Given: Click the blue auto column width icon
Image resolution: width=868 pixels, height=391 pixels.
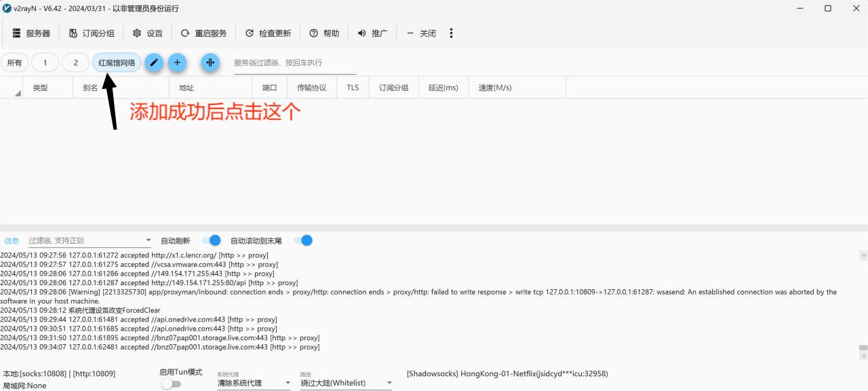Looking at the screenshot, I should pos(210,62).
